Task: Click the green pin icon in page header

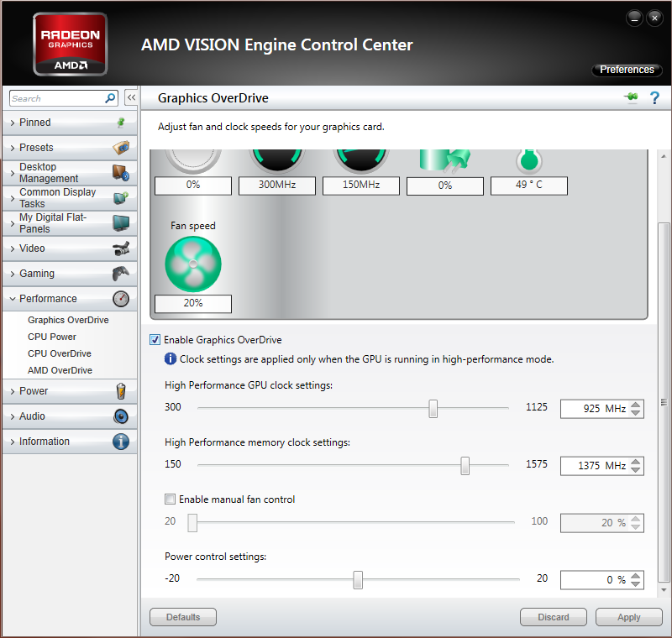Action: tap(631, 97)
